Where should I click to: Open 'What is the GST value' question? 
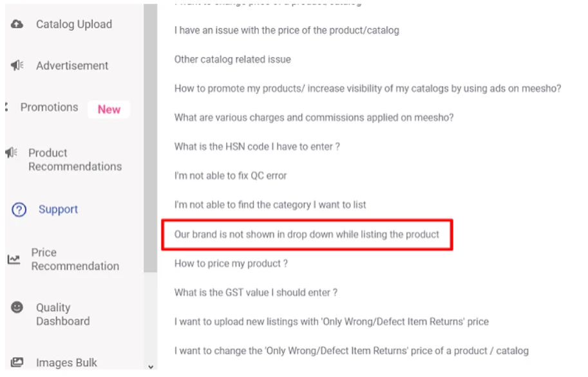256,293
